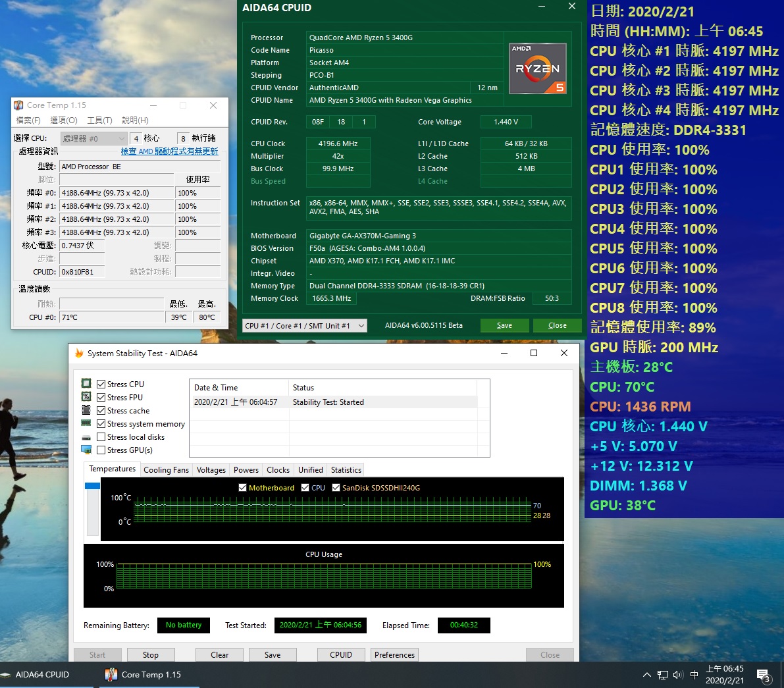
Task: Click the Stress CPU chip icon
Action: pos(86,383)
